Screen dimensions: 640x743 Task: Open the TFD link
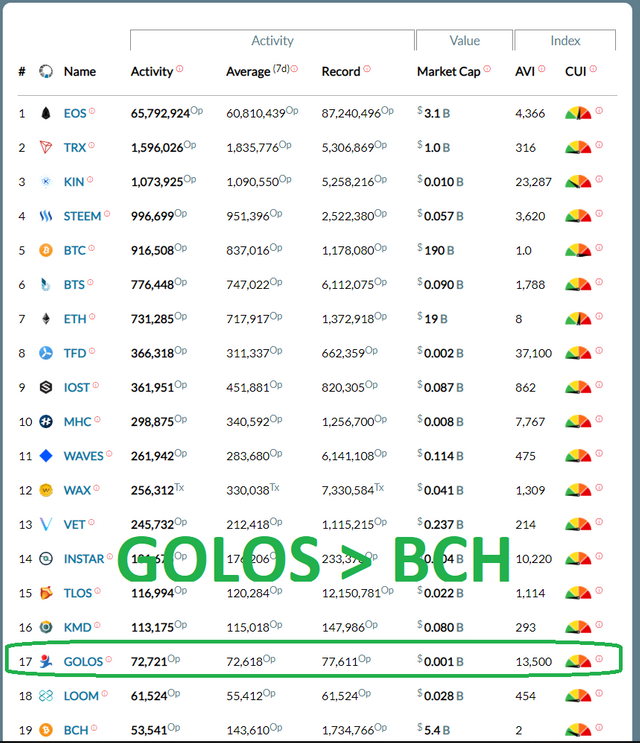point(75,353)
